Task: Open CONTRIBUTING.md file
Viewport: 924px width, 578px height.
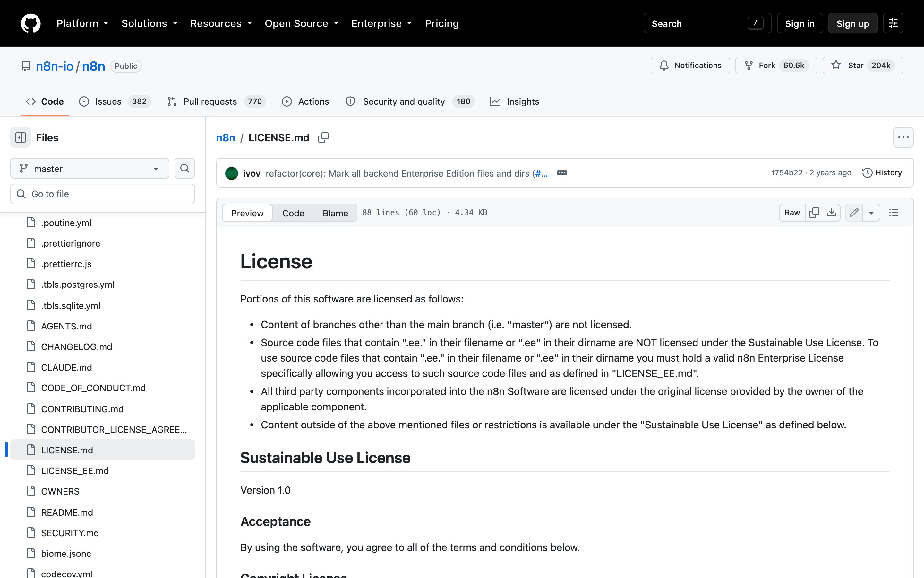Action: (x=103, y=409)
